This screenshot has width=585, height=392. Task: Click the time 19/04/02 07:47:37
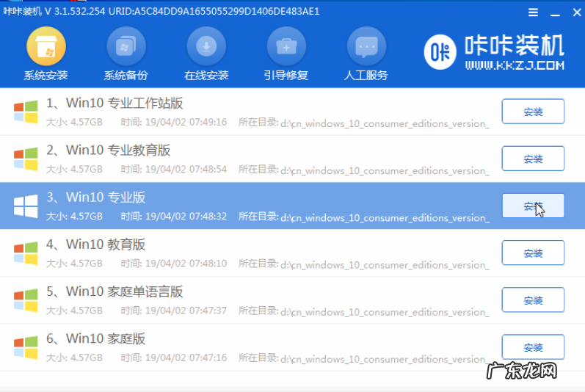tap(186, 311)
